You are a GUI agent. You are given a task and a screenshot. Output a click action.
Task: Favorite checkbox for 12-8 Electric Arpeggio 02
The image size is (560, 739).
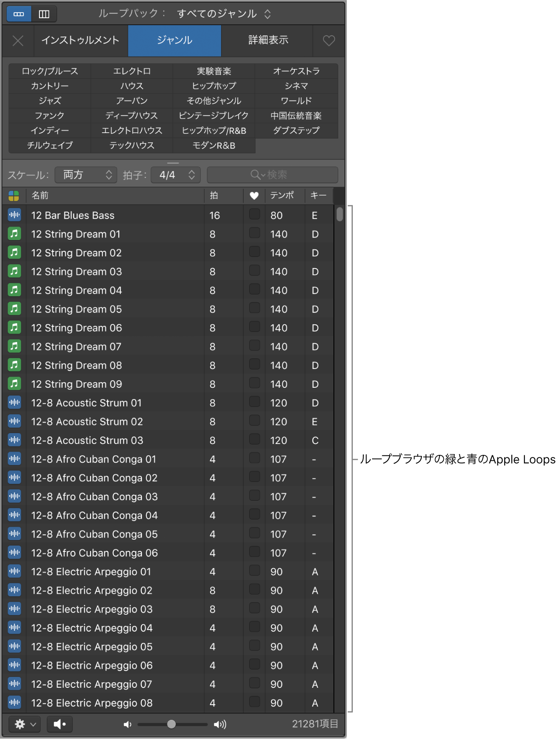[254, 589]
